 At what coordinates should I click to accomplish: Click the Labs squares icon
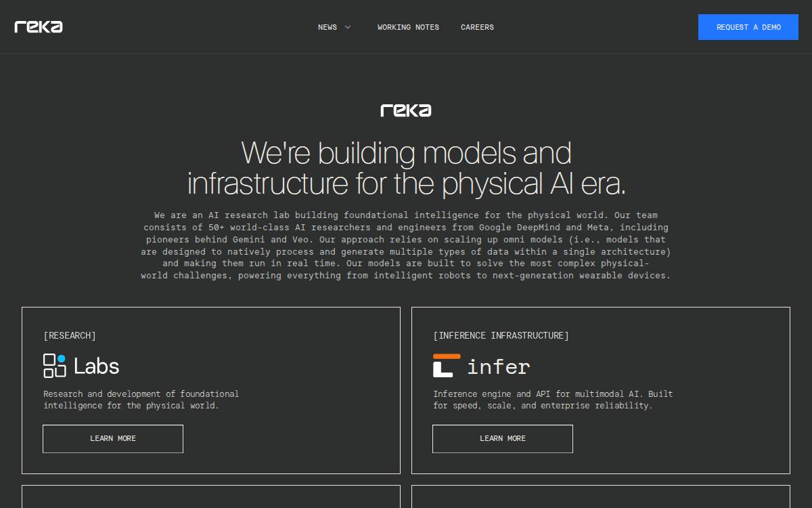click(x=55, y=366)
